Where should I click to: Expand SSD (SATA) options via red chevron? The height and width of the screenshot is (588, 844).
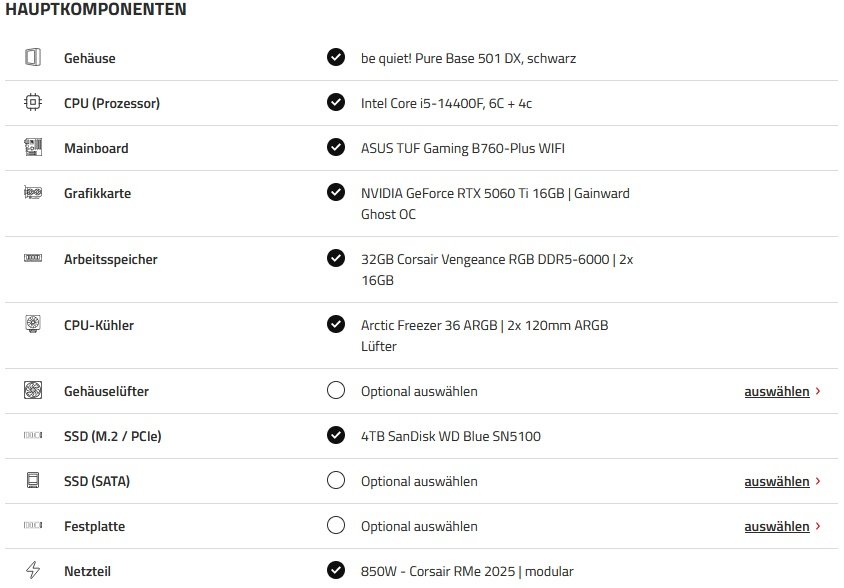click(x=818, y=481)
